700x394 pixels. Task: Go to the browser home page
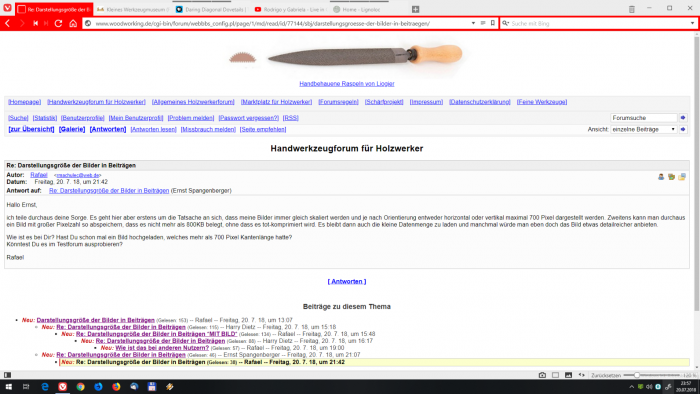click(x=73, y=23)
